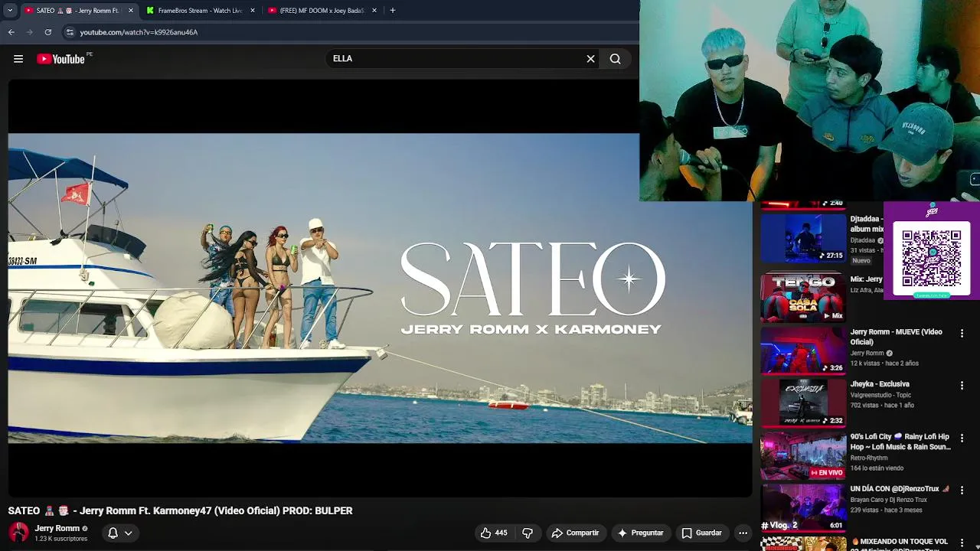This screenshot has height=551, width=980.
Task: Click the video title SATEO Jerry Romm Ft. Karmoney47
Action: click(180, 510)
